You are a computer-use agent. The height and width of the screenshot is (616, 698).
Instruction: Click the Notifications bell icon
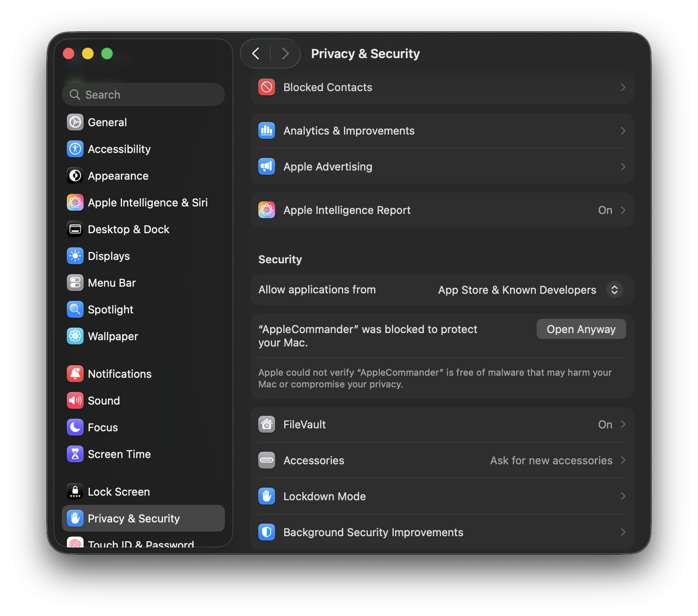pyautogui.click(x=75, y=374)
